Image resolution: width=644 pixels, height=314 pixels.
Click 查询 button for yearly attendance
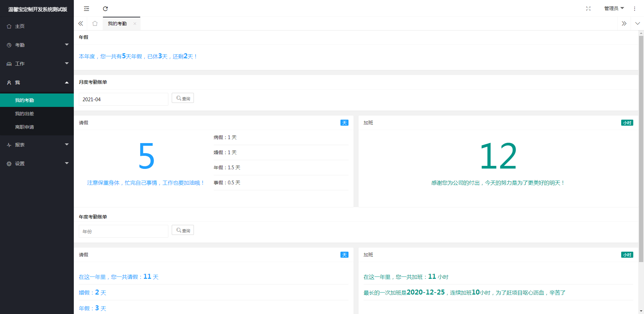[x=183, y=230]
